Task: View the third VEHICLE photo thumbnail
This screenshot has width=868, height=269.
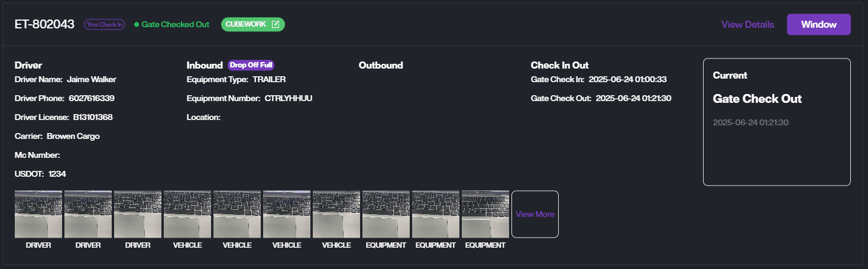Action: [287, 214]
